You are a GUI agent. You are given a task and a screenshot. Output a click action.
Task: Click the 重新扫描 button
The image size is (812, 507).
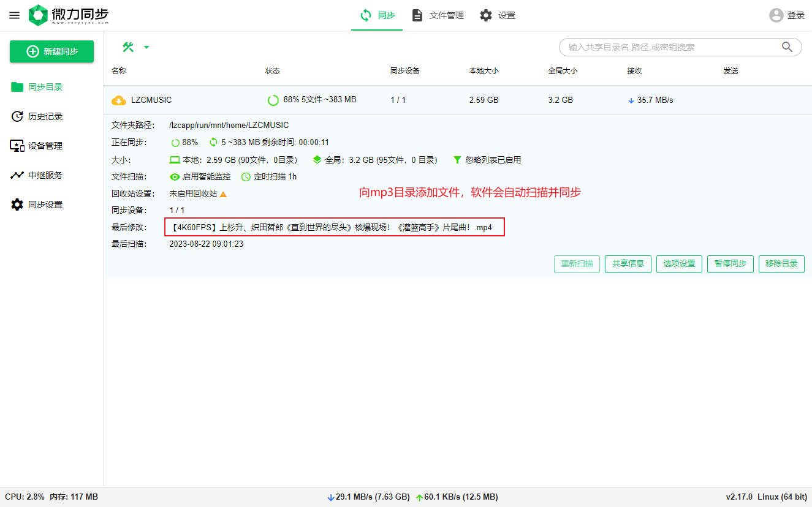click(577, 264)
